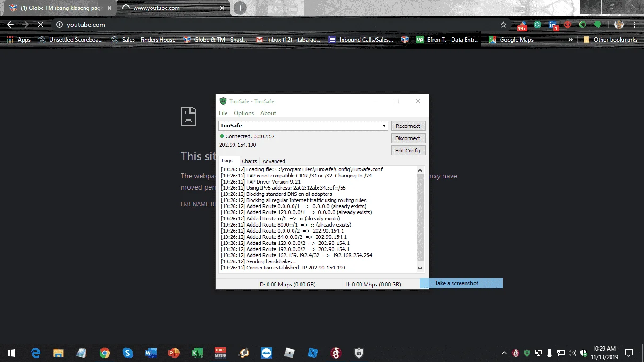
Task: Open the Globe & TM - Shad... bookmark
Action: [215, 40]
